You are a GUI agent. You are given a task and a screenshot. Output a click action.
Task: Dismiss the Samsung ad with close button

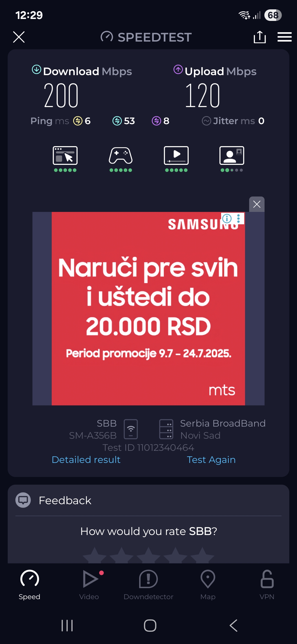pyautogui.click(x=257, y=204)
